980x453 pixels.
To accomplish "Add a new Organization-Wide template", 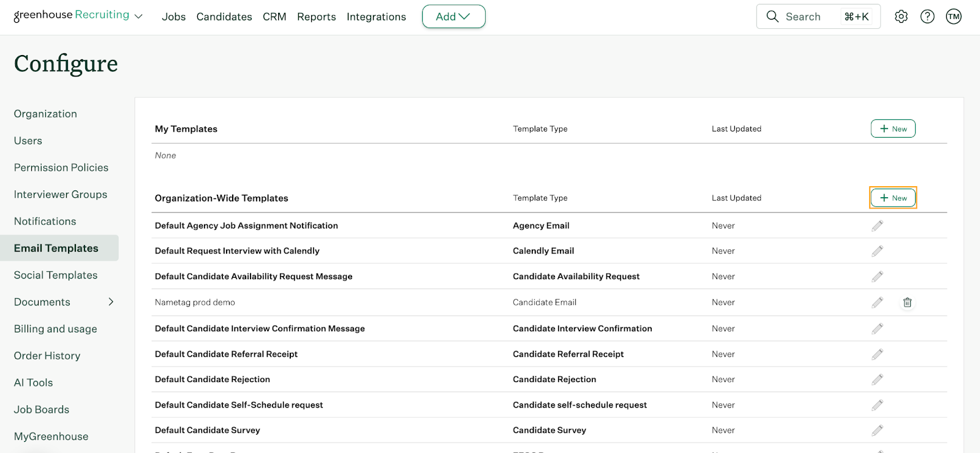I will click(892, 198).
